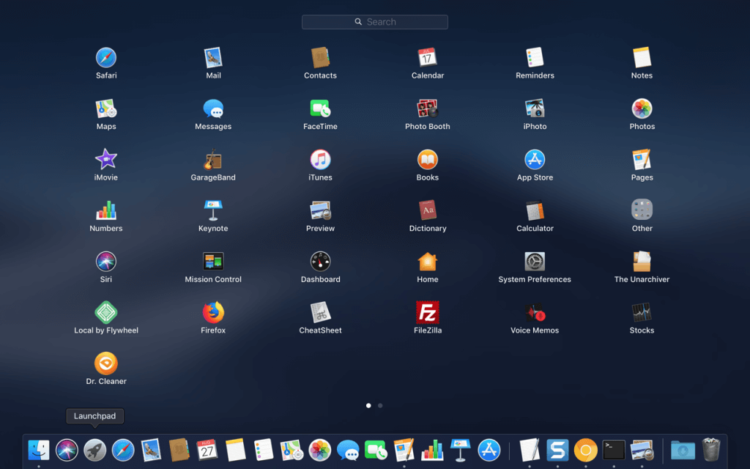
Task: Click the Launchpad rocket icon in the Dock
Action: (x=95, y=450)
